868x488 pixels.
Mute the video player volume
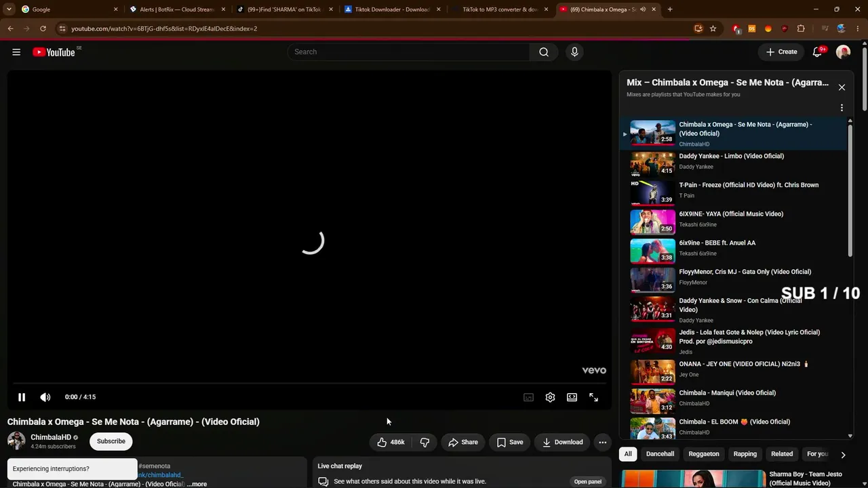point(45,397)
